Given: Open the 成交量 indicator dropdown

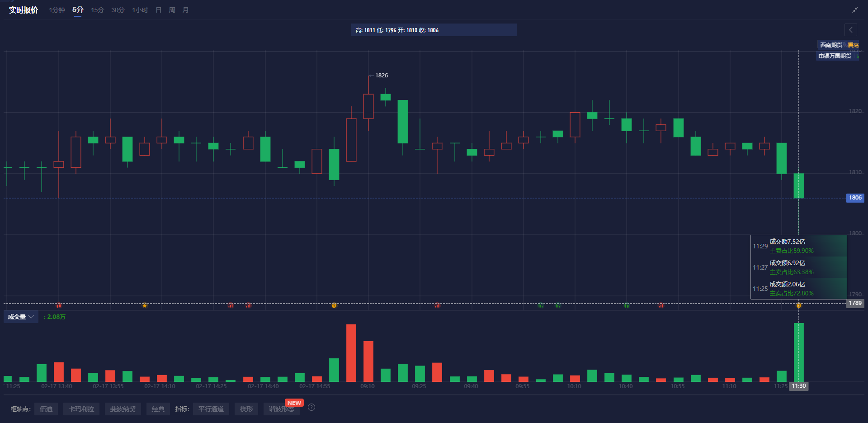Looking at the screenshot, I should click(21, 317).
